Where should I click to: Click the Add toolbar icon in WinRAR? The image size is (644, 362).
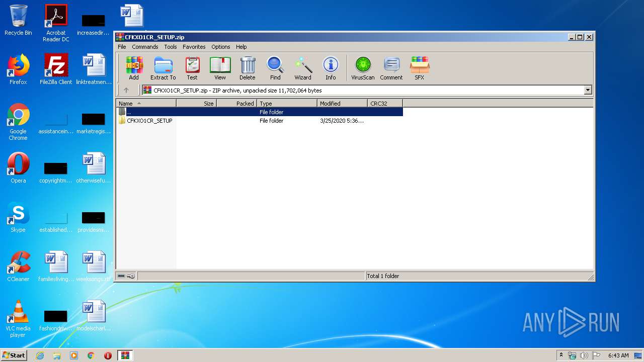[134, 68]
